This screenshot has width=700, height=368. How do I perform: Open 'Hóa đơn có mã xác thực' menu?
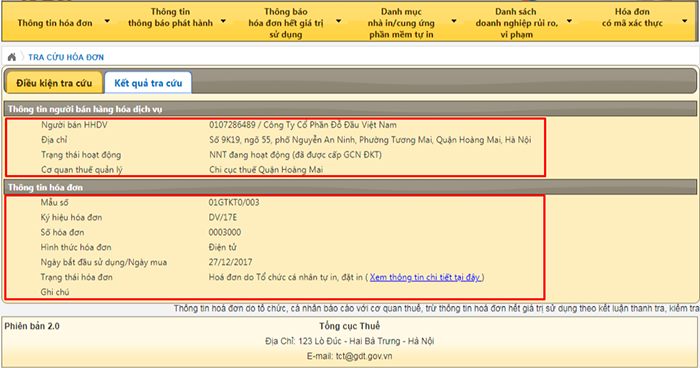click(x=632, y=17)
